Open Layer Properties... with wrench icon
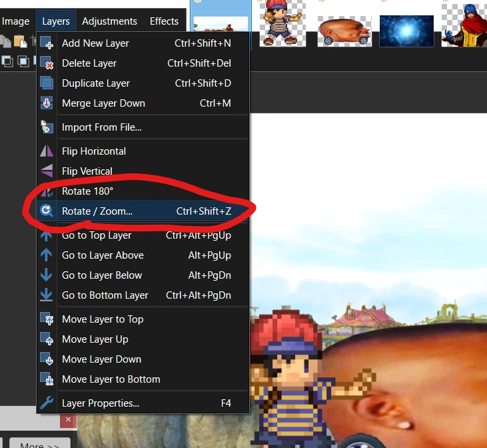This screenshot has height=448, width=487. [143, 403]
